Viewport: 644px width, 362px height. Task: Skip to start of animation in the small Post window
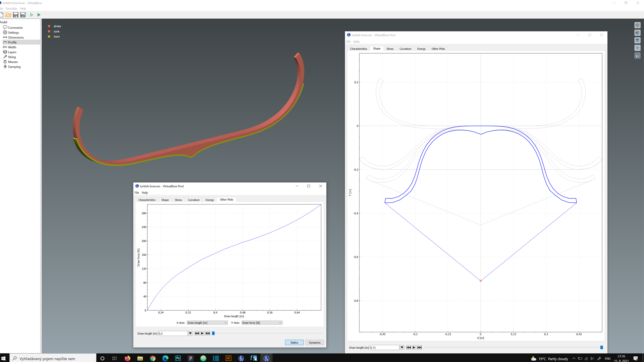pyautogui.click(x=197, y=334)
